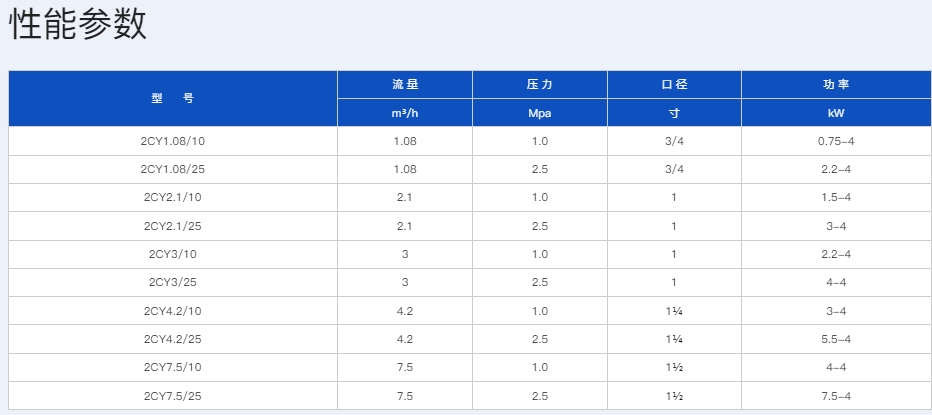Select model 2CY7.5/10 cell
Viewport: 932px width, 415px height.
173,367
